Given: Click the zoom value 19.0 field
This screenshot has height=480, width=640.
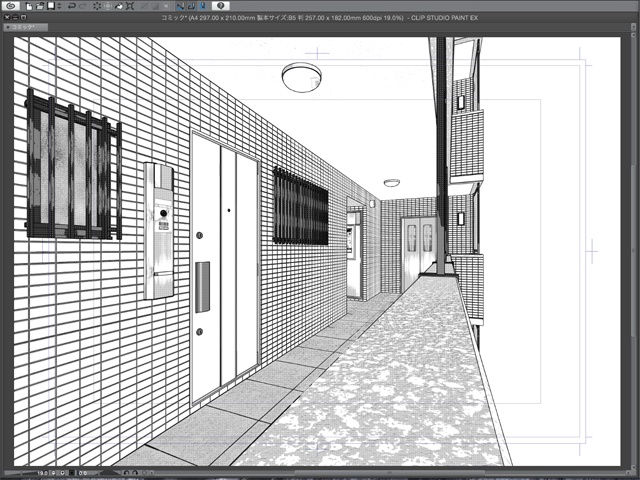Looking at the screenshot, I should coord(41,473).
